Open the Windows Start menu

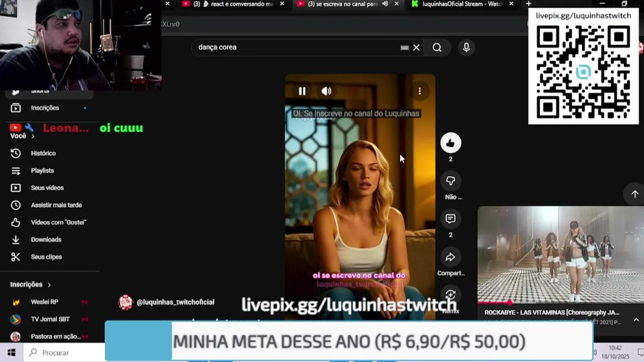[12, 352]
